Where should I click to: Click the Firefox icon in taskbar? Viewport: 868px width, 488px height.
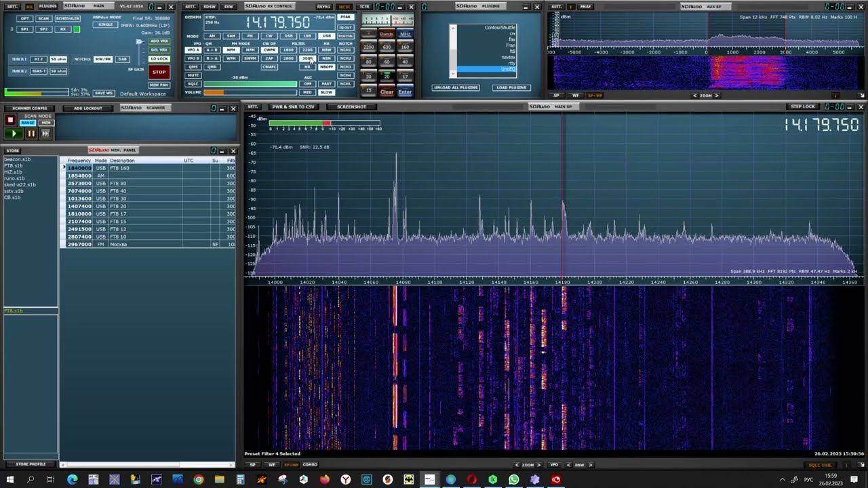[x=325, y=480]
